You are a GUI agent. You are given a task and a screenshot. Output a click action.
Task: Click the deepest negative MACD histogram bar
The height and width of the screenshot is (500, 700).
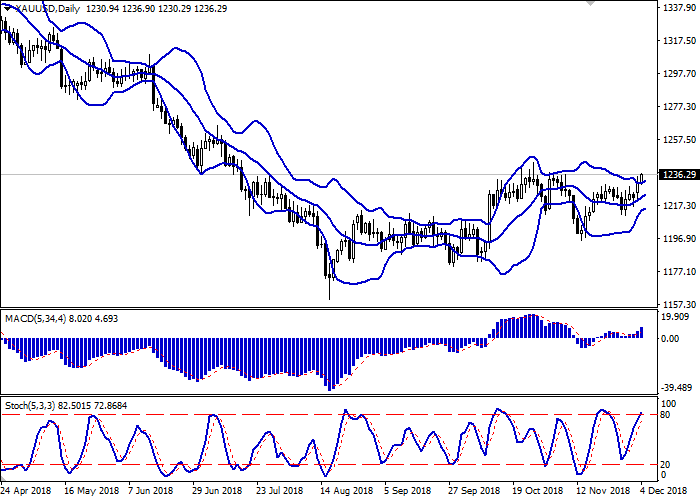pos(329,365)
